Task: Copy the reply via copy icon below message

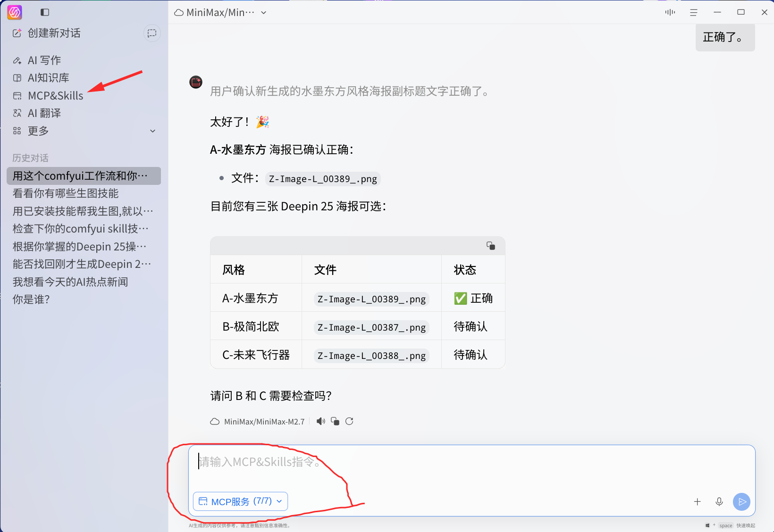Action: click(335, 421)
